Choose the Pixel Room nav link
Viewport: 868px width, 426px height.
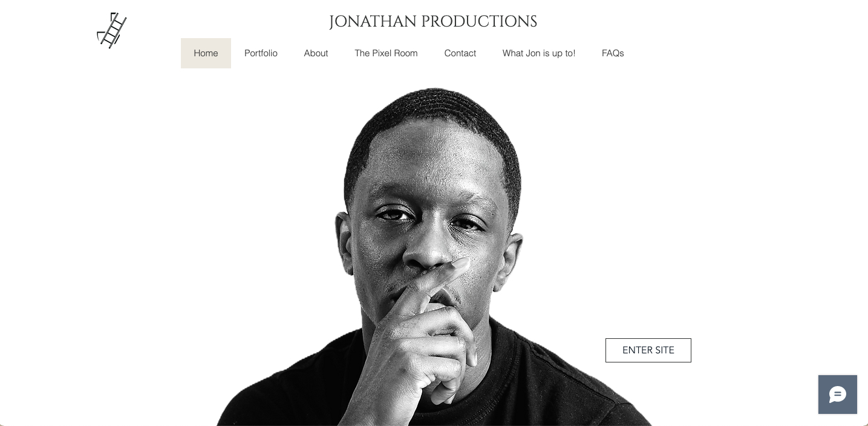(x=386, y=53)
